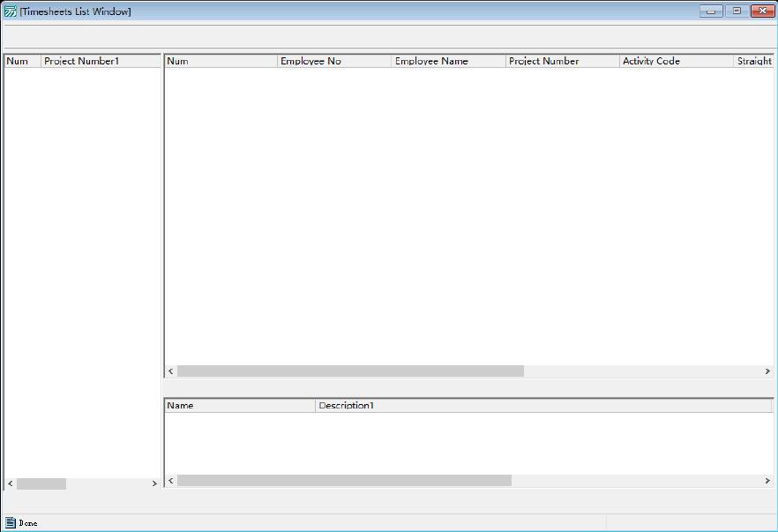Viewport: 778px width, 532px height.
Task: Click left arrow of bottom panel scrollbar
Action: [171, 481]
